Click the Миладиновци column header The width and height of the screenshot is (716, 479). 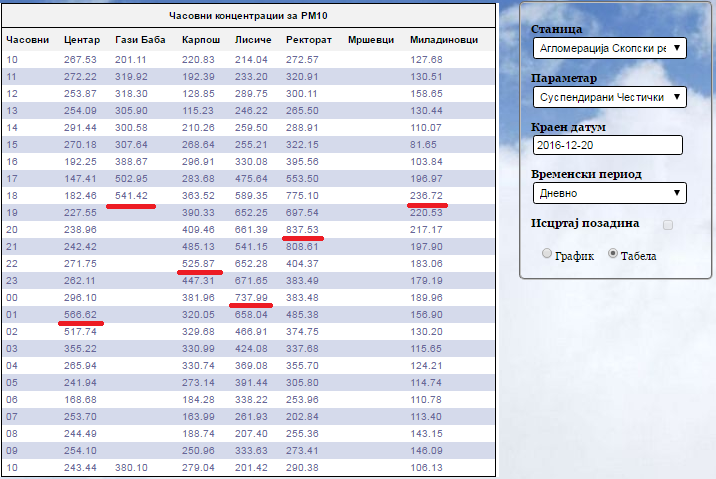444,40
